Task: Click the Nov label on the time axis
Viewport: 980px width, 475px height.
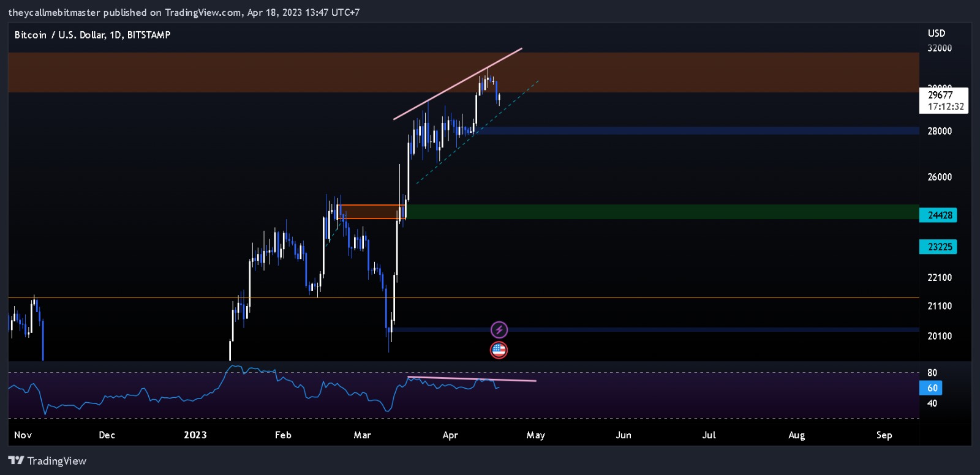Action: pos(23,435)
